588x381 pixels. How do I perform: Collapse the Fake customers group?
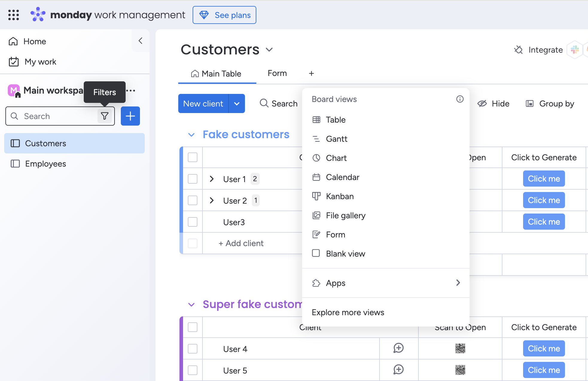click(192, 134)
